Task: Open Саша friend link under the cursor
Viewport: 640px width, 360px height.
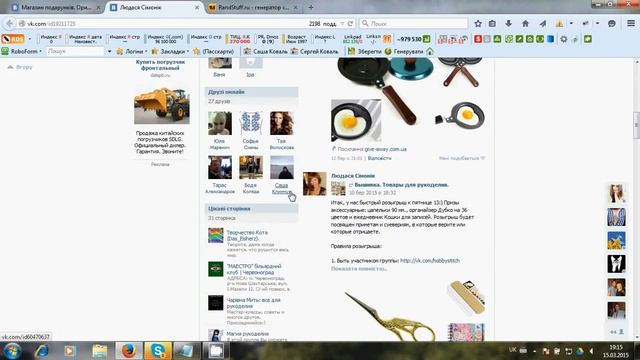Action: [281, 188]
